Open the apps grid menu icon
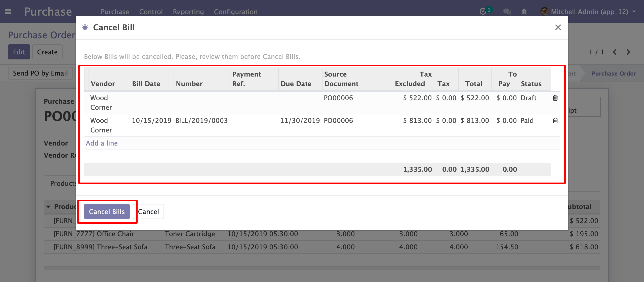Screen dimensions: 644x282 8,12
